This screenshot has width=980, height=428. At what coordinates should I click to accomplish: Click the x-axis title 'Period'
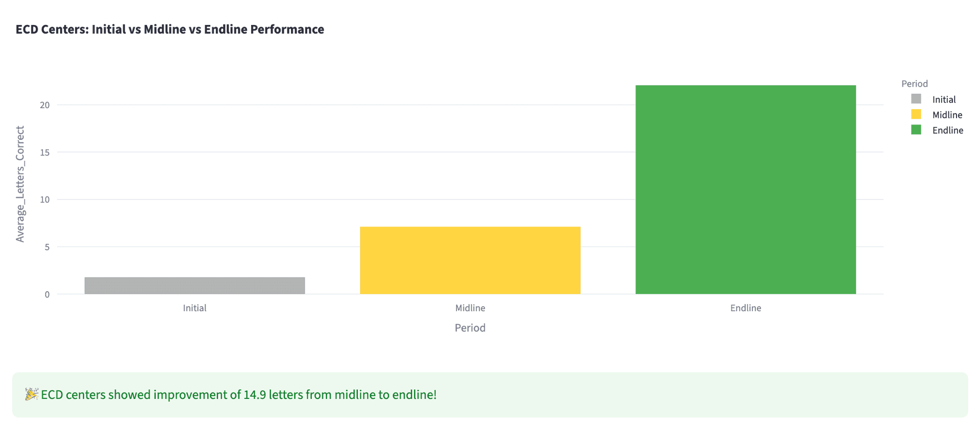pos(470,328)
